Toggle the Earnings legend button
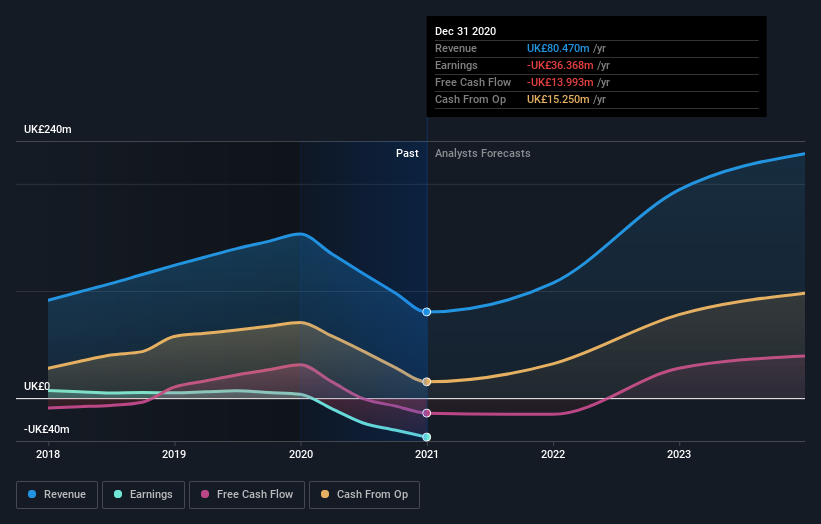This screenshot has height=524, width=821. (x=143, y=495)
